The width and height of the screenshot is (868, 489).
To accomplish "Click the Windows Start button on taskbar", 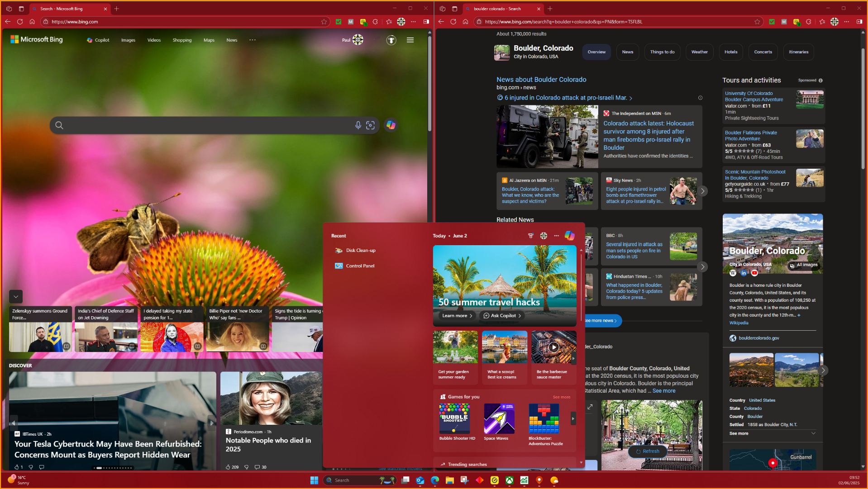I will [314, 480].
